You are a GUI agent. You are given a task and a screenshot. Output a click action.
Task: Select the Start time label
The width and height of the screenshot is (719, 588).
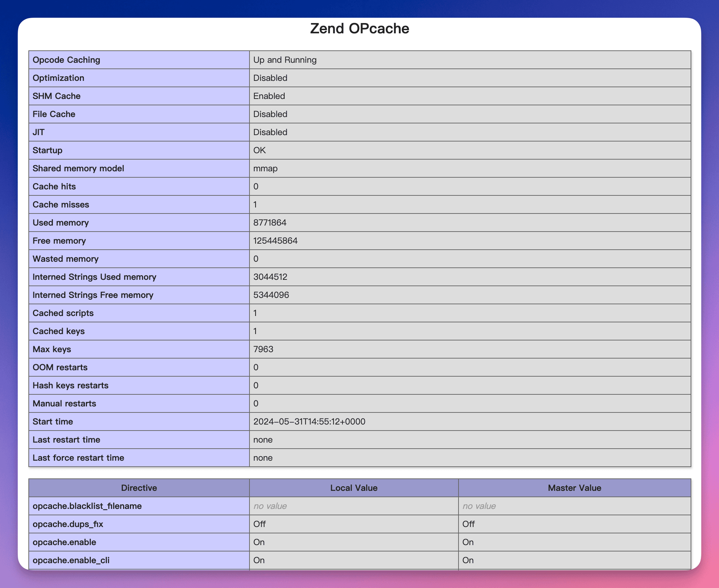(53, 422)
